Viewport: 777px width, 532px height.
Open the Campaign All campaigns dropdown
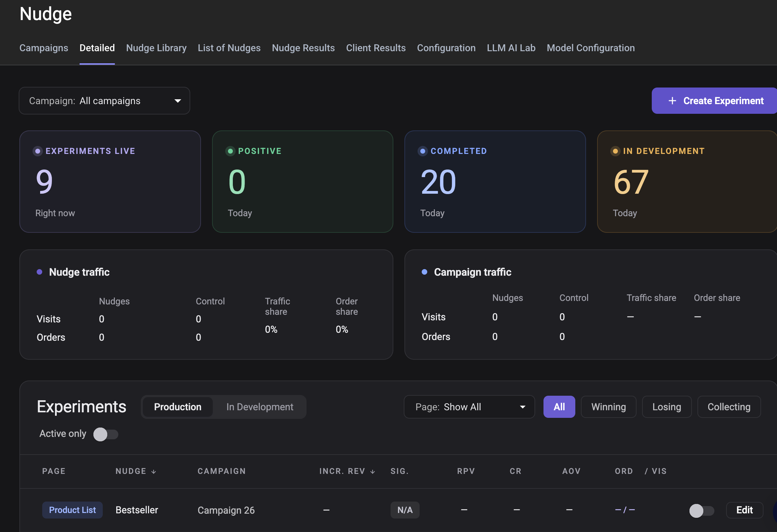104,101
